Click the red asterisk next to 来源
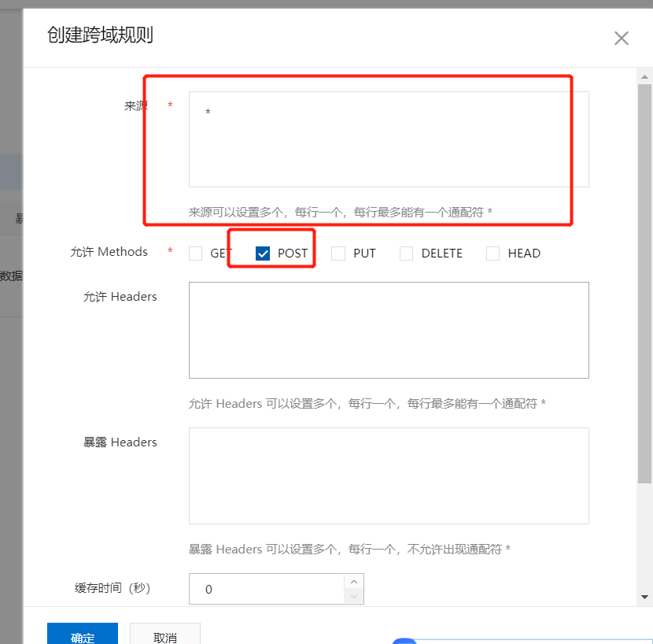Image resolution: width=653 pixels, height=644 pixels. 170,102
